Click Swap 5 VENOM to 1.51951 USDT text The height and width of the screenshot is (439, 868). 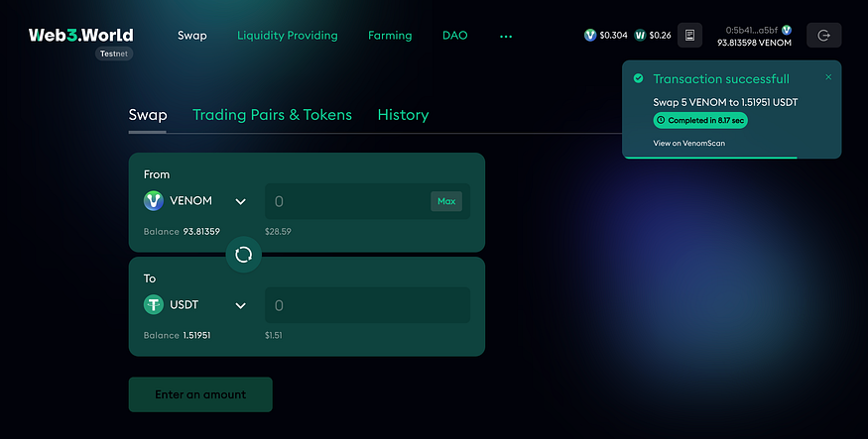tap(725, 102)
